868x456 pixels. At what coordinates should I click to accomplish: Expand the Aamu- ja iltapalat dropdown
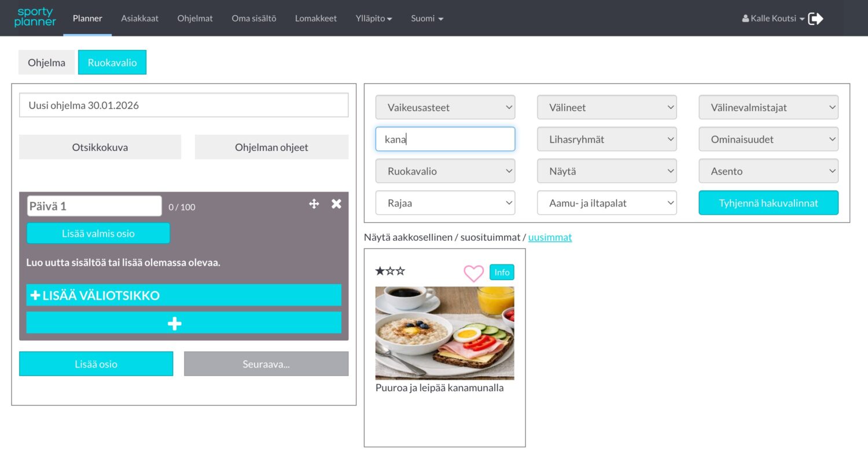(606, 203)
